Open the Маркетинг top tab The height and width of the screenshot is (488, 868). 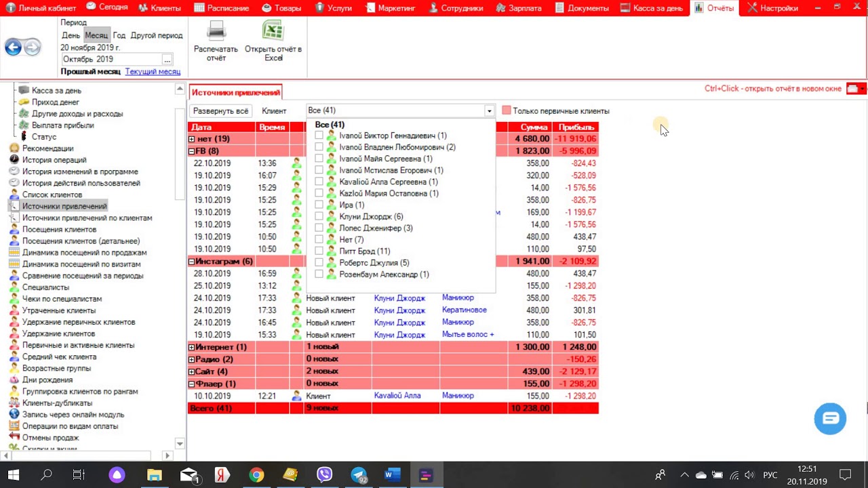[x=391, y=8]
